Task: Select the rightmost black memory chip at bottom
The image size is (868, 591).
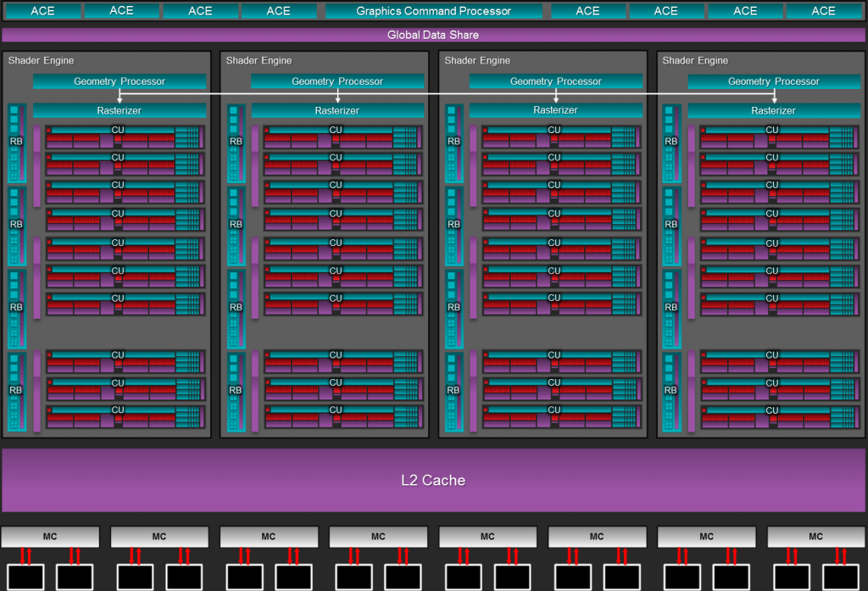Action: 840,577
